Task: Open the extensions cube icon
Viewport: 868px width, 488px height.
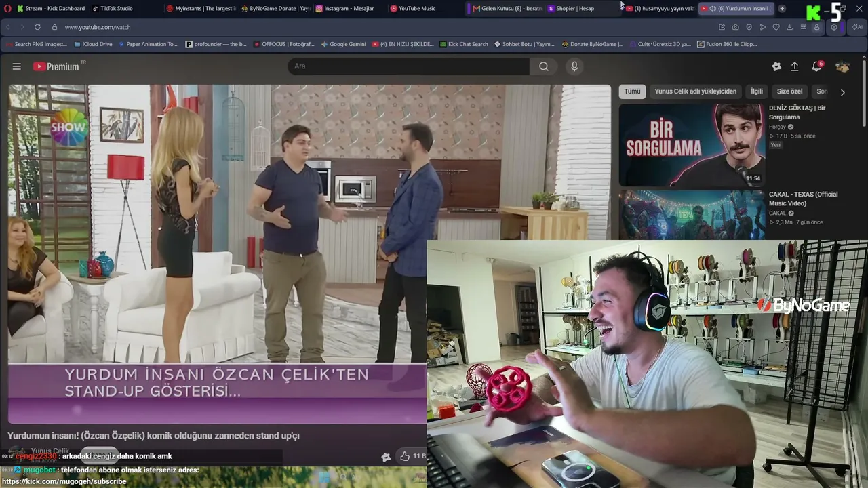Action: click(x=834, y=27)
